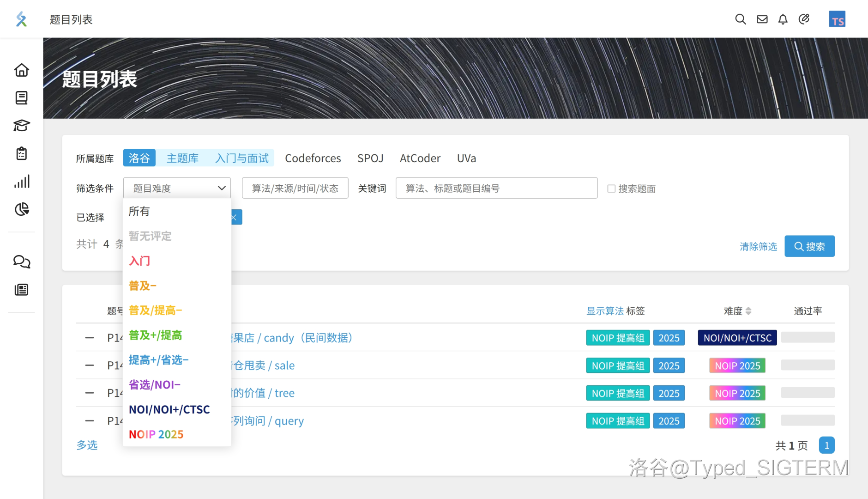Click the search magnifier icon in header
868x499 pixels.
(740, 19)
